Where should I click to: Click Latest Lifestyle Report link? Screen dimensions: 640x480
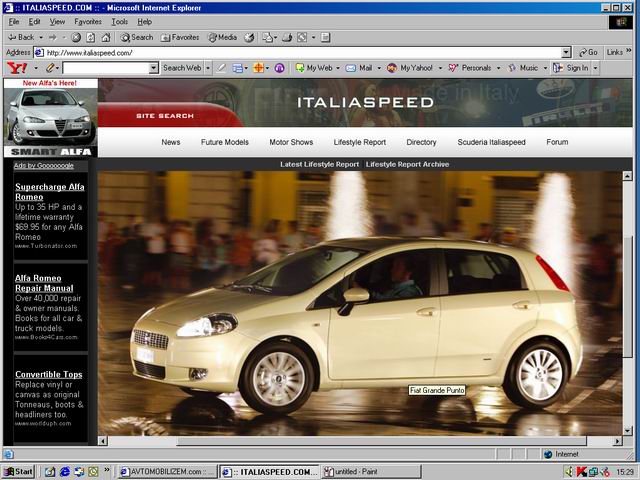point(320,164)
